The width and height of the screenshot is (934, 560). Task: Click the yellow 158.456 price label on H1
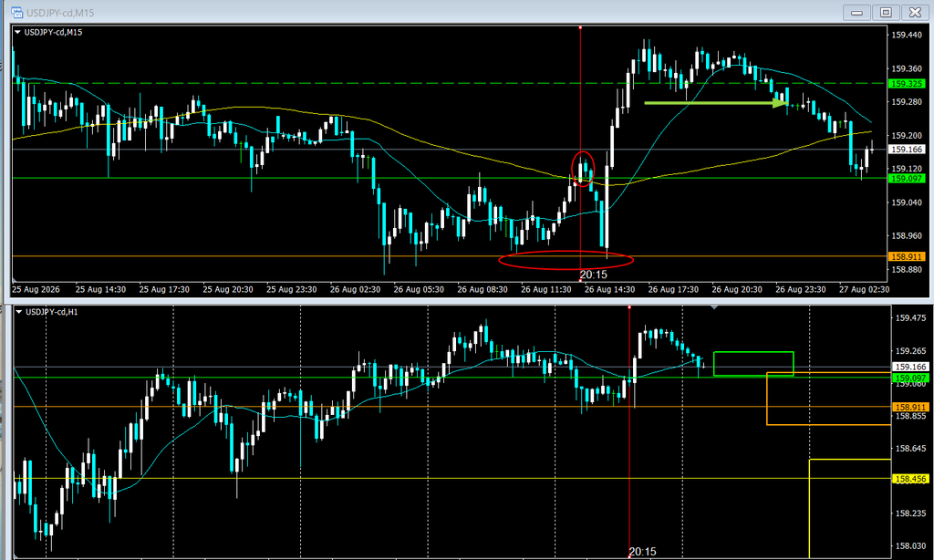(909, 479)
